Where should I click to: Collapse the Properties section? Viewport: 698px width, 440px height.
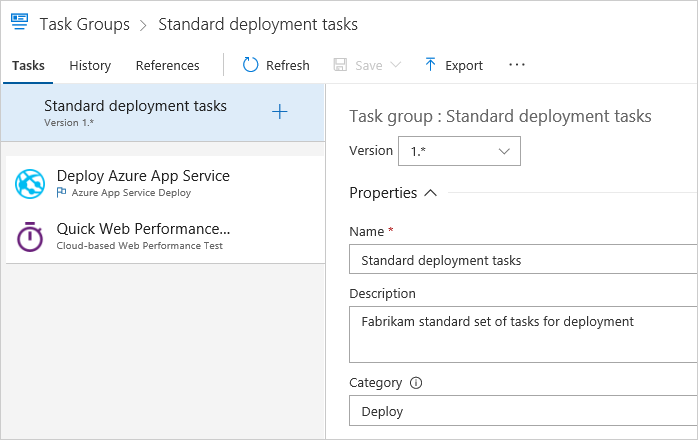pos(431,193)
